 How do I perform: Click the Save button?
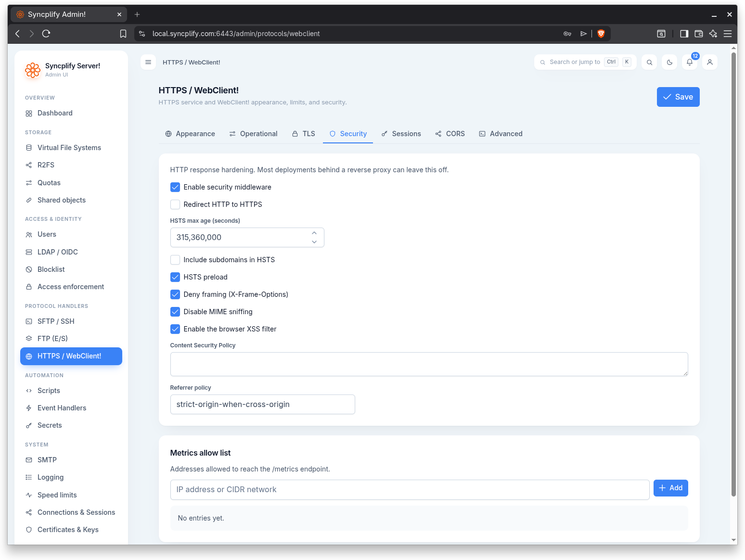tap(678, 97)
